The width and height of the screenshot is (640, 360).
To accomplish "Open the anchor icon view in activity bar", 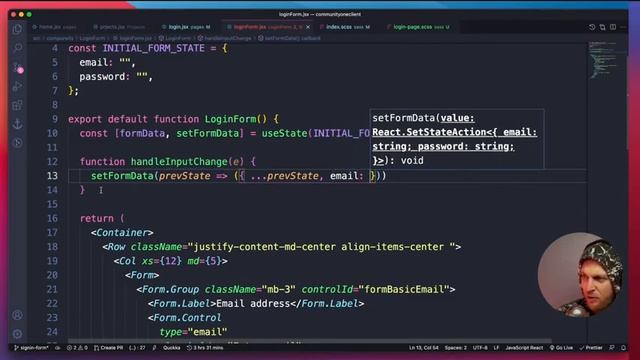I will [x=18, y=124].
